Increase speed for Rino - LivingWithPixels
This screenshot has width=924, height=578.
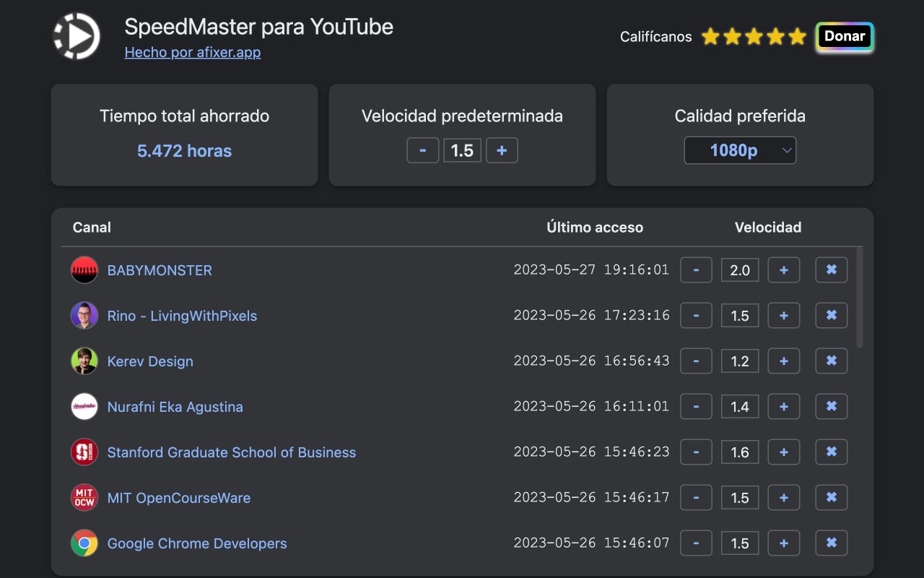tap(783, 316)
